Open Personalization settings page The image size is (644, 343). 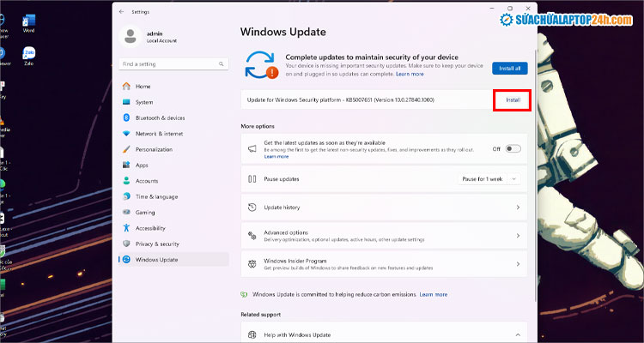point(154,149)
